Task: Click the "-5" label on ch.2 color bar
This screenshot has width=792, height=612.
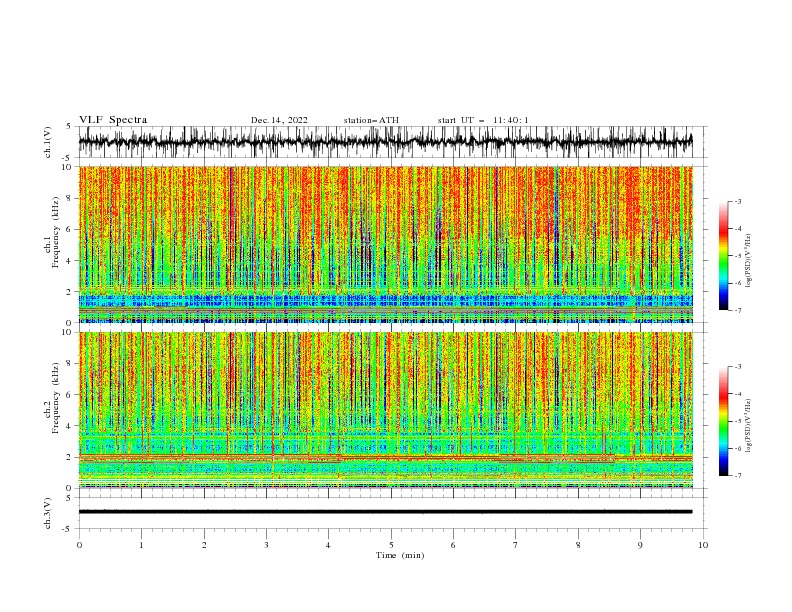Action: [x=738, y=421]
